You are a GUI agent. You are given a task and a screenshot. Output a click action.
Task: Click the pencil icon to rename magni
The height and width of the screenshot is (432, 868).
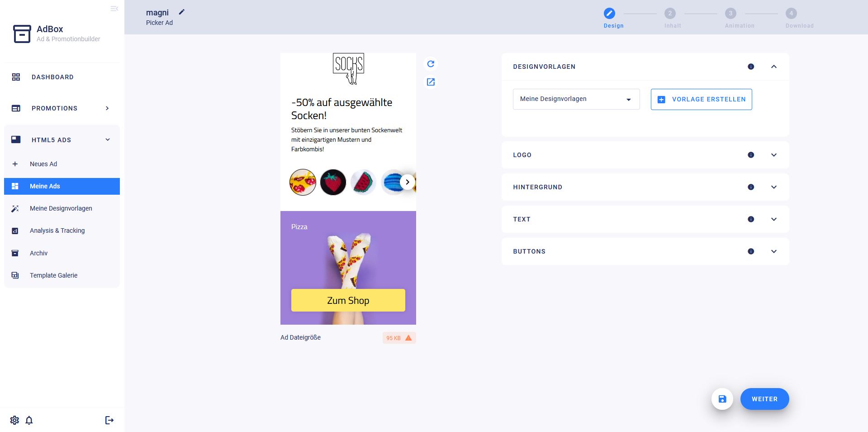pyautogui.click(x=182, y=12)
